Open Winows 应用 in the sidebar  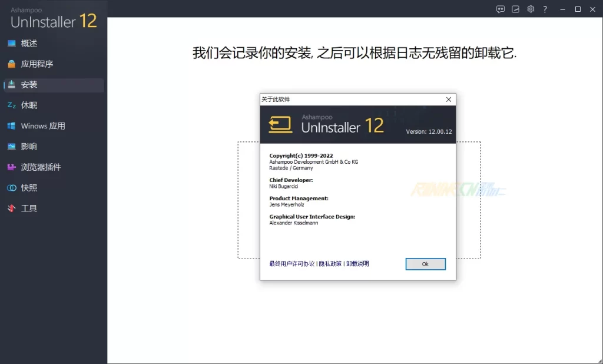click(x=42, y=126)
